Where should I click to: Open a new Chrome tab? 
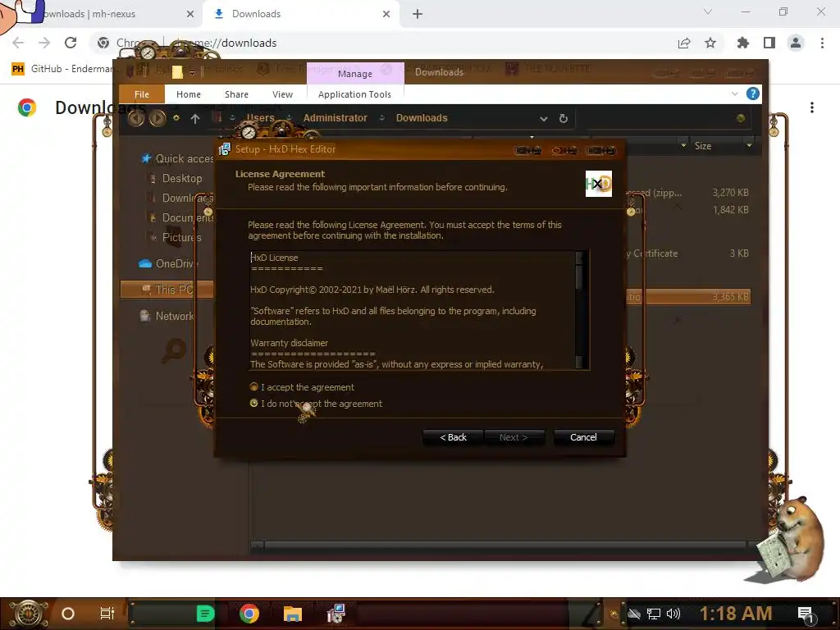coord(418,14)
